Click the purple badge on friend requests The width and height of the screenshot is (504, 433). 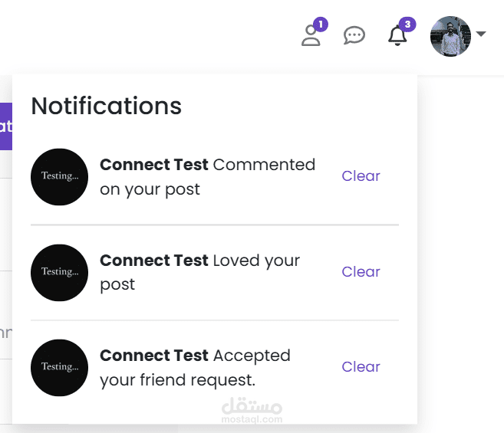click(x=321, y=24)
